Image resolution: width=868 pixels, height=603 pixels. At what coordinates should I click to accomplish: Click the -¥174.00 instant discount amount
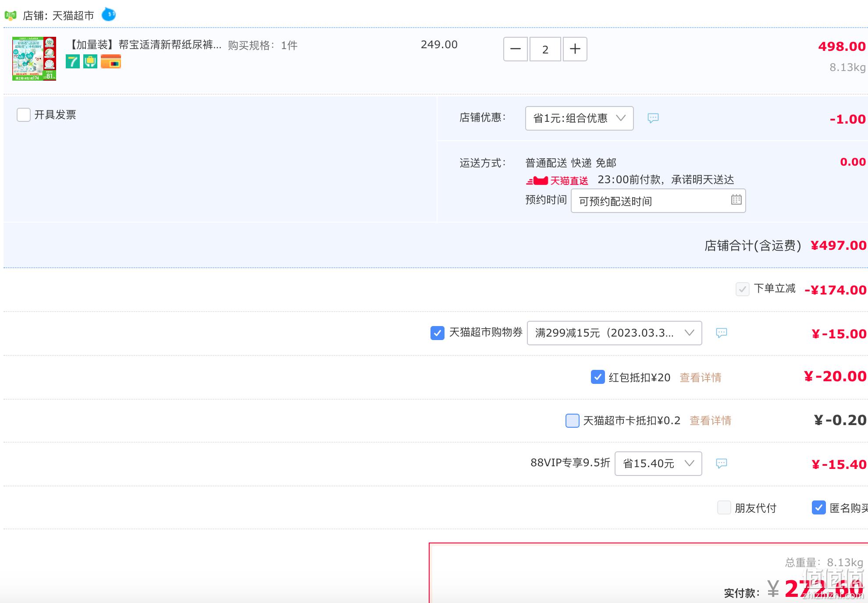[836, 290]
